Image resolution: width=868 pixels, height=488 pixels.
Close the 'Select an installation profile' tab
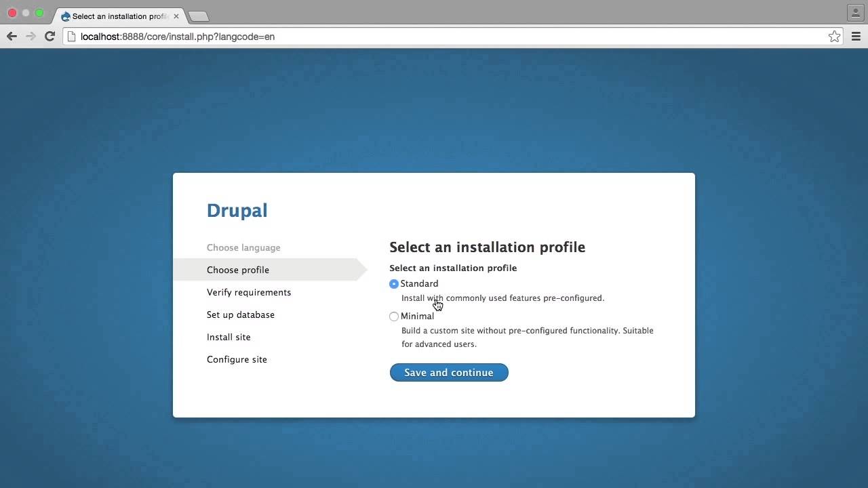(x=176, y=16)
